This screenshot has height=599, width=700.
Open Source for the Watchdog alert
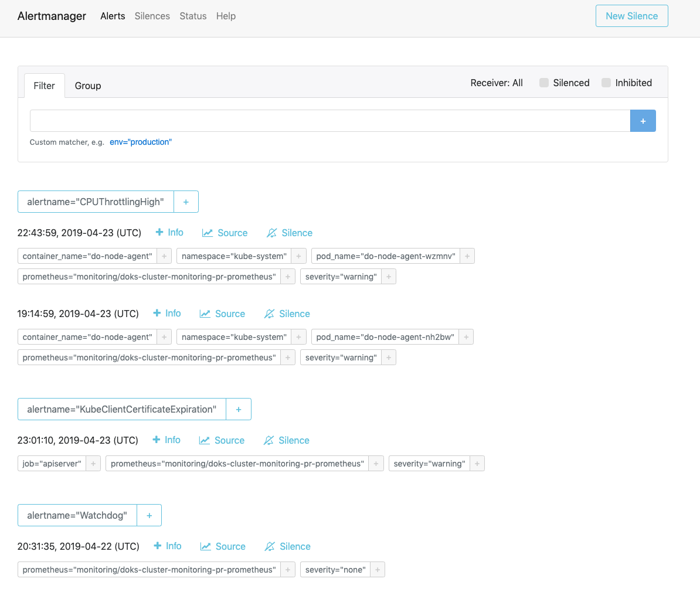click(223, 547)
